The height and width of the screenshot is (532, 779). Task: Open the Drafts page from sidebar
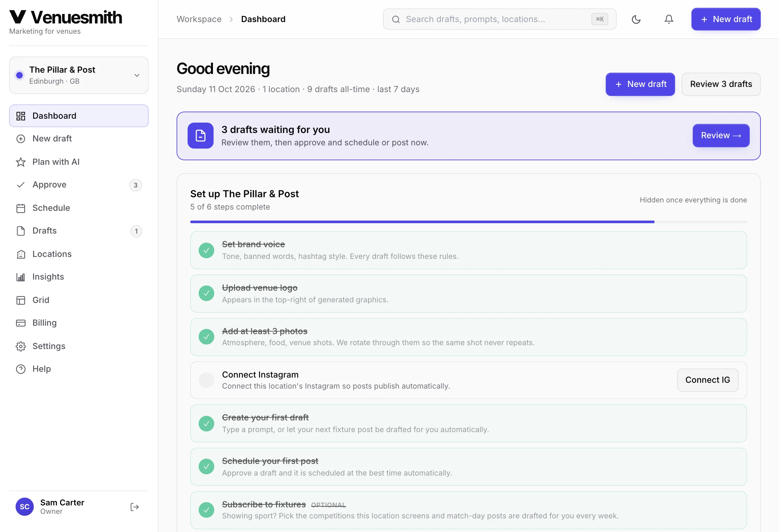point(79,231)
